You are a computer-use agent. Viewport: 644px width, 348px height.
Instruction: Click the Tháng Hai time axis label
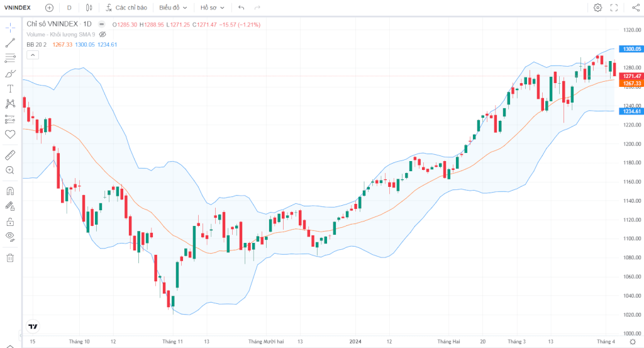pyautogui.click(x=448, y=342)
